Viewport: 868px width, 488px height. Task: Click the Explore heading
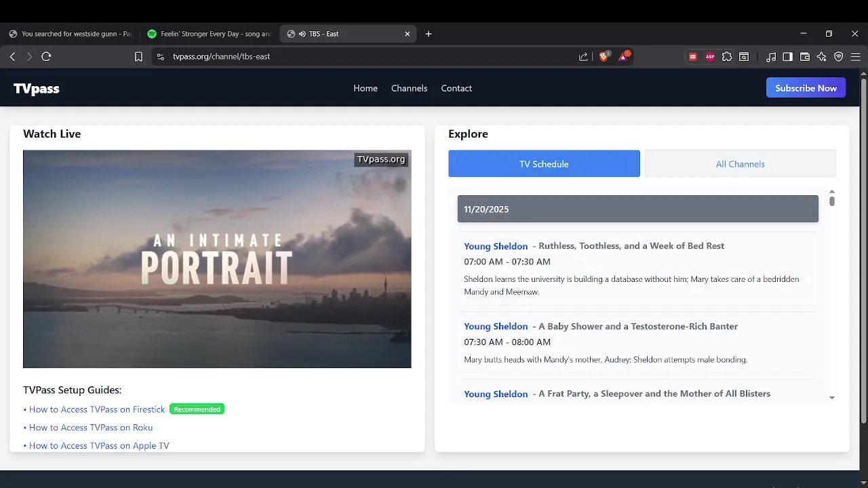pyautogui.click(x=468, y=134)
